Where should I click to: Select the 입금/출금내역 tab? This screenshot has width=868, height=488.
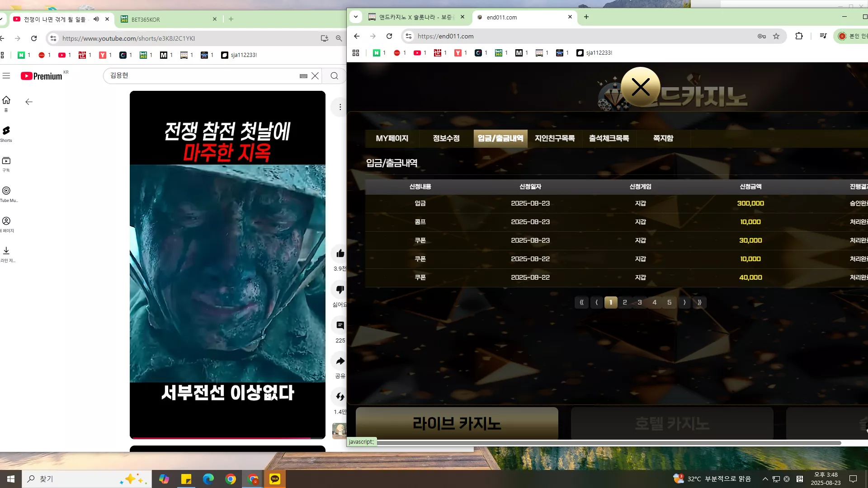(x=500, y=138)
